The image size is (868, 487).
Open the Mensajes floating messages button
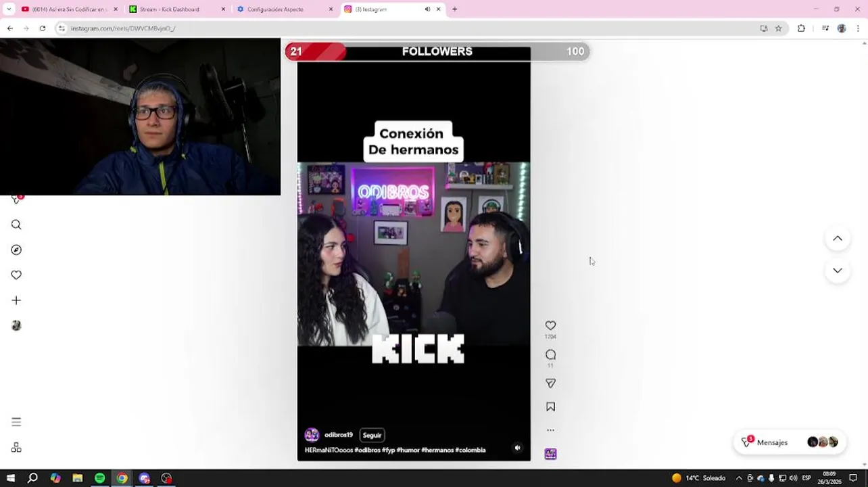790,442
